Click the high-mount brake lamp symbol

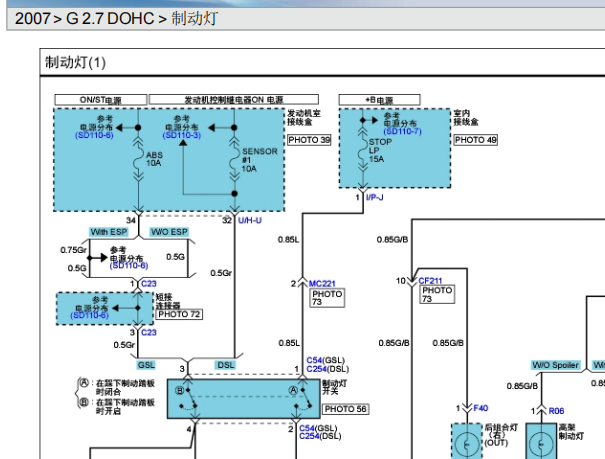click(x=541, y=444)
